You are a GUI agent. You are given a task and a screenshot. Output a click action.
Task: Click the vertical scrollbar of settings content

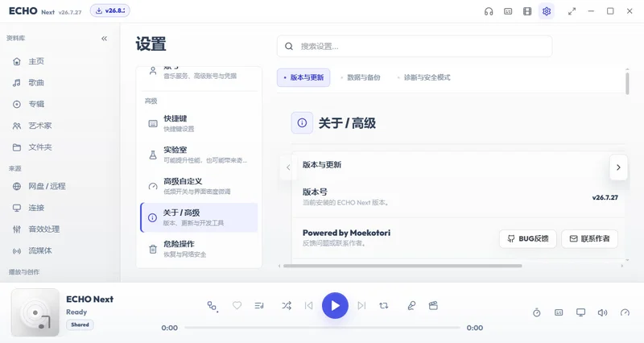[x=627, y=84]
